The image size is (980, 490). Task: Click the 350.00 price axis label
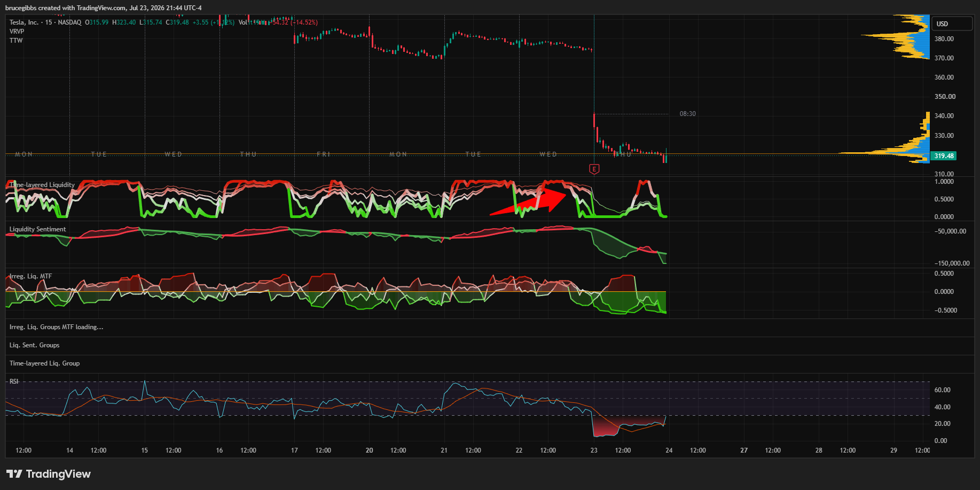click(x=944, y=96)
